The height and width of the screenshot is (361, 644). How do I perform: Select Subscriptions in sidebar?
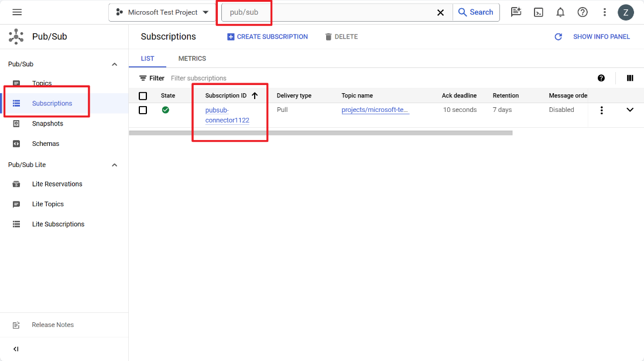coord(52,103)
